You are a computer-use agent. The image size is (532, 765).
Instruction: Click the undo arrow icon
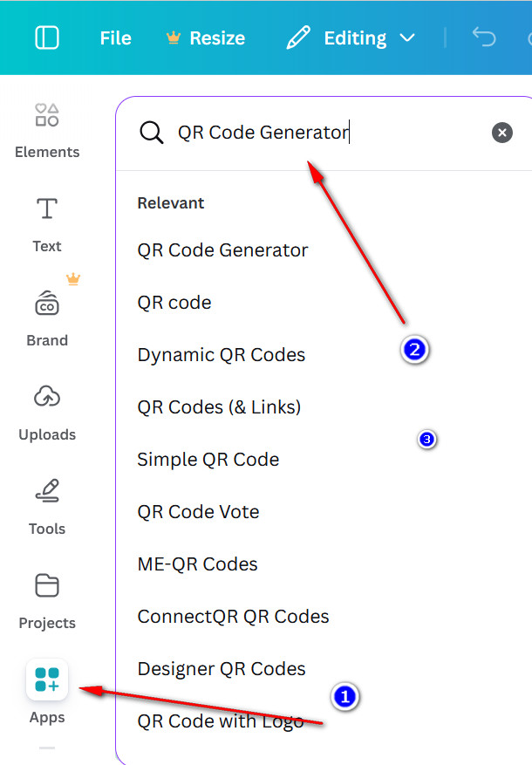(483, 38)
